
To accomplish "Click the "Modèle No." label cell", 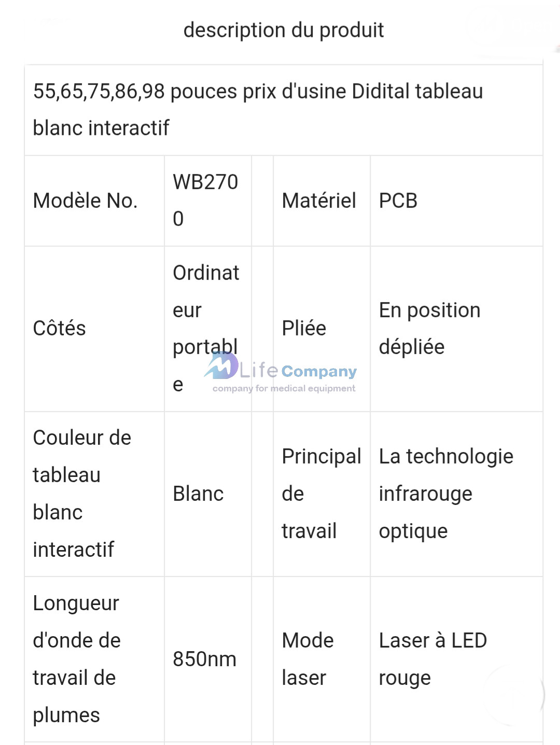I will pyautogui.click(x=86, y=201).
